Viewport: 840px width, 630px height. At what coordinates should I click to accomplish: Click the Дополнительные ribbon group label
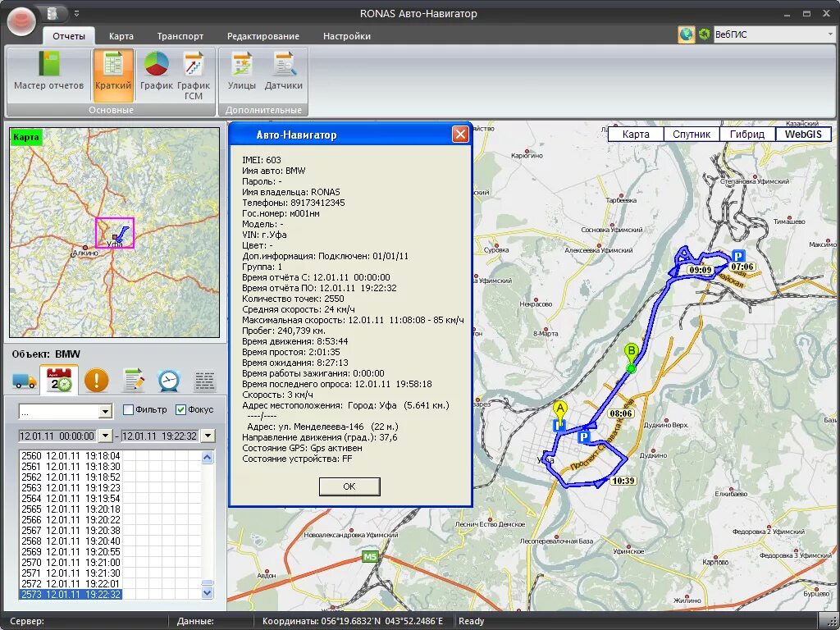coord(263,110)
